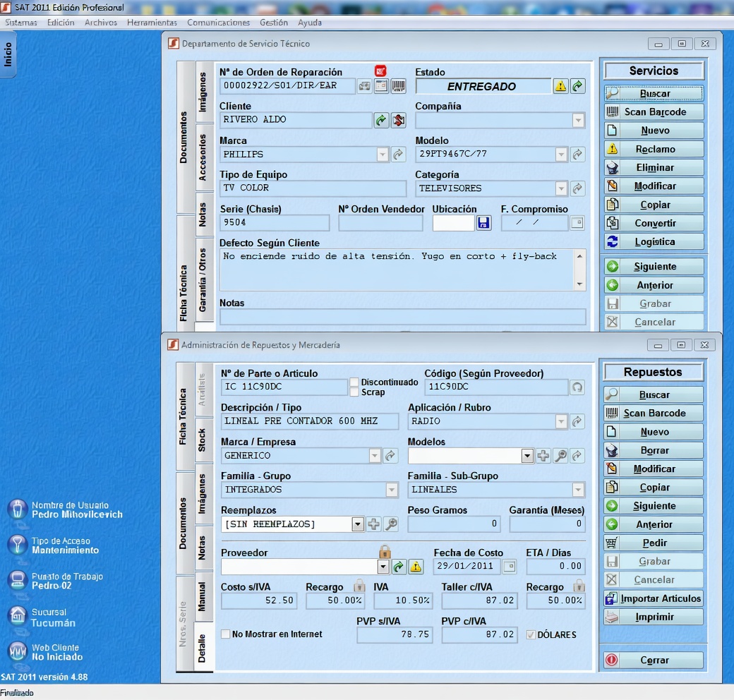The width and height of the screenshot is (734, 700).
Task: Click the lock icon beside the second Recargo label
Action: pyautogui.click(x=579, y=586)
